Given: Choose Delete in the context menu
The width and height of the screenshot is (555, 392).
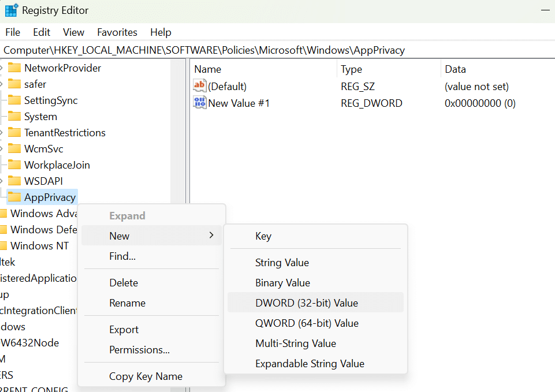Looking at the screenshot, I should point(151,282).
